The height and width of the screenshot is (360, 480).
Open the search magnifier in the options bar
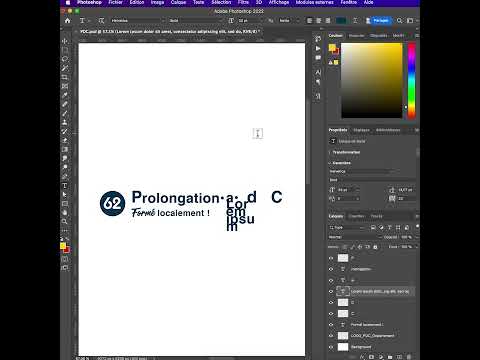[399, 21]
